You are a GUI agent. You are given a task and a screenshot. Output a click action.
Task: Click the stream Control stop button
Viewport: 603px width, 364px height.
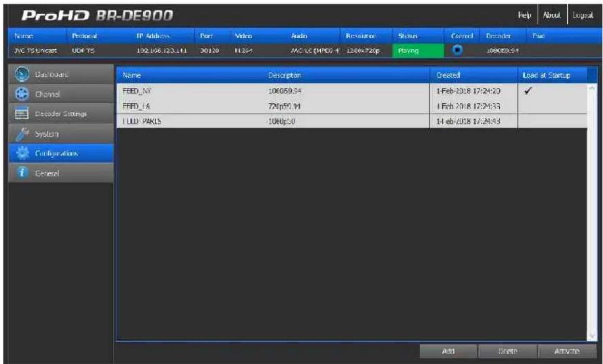pos(456,50)
